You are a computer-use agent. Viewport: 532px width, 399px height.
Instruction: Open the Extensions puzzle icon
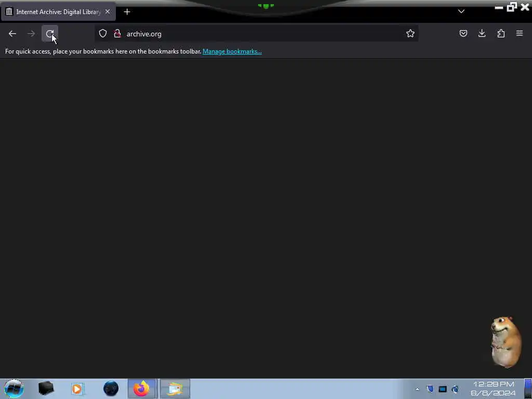(501, 33)
